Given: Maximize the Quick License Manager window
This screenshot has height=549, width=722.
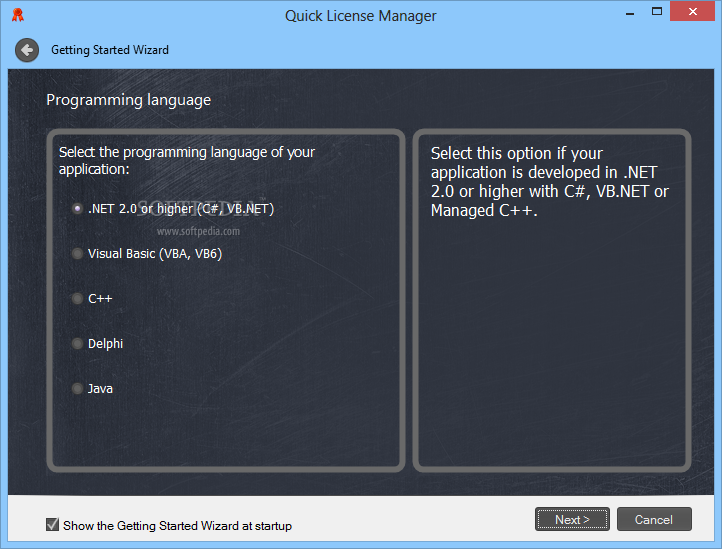Looking at the screenshot, I should click(x=657, y=12).
